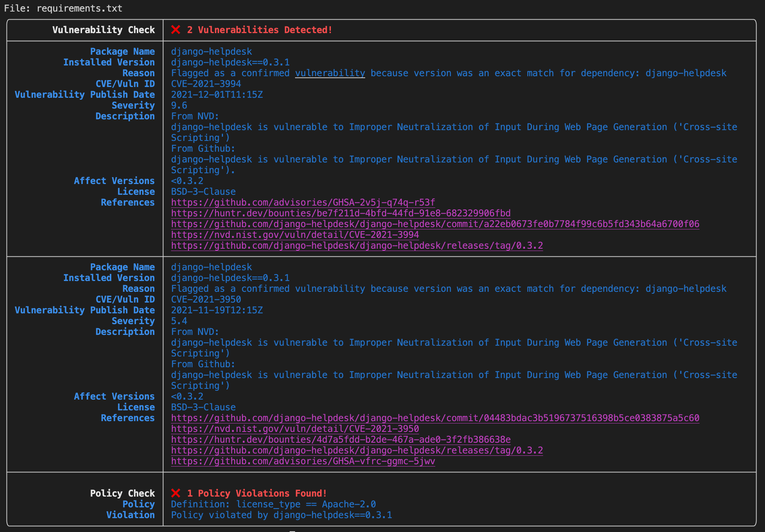Viewport: 765px width, 532px height.
Task: Click the 9.6 severity value
Action: 179,105
